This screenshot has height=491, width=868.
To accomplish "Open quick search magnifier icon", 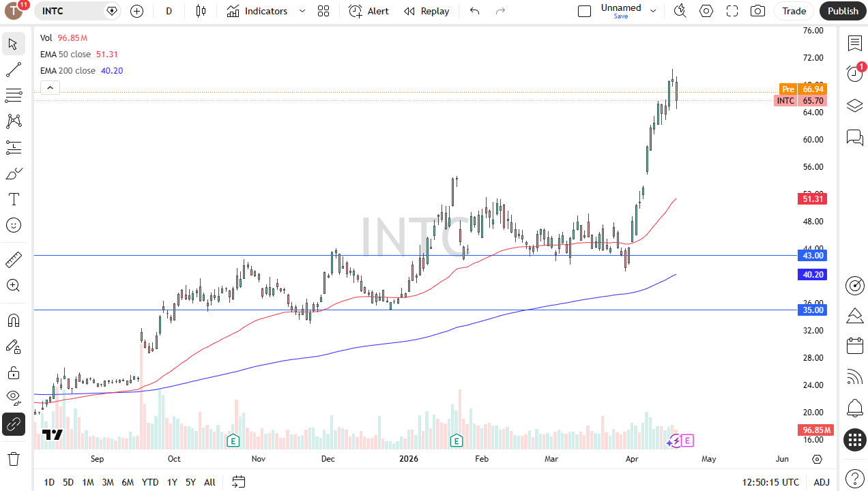I will tap(680, 11).
